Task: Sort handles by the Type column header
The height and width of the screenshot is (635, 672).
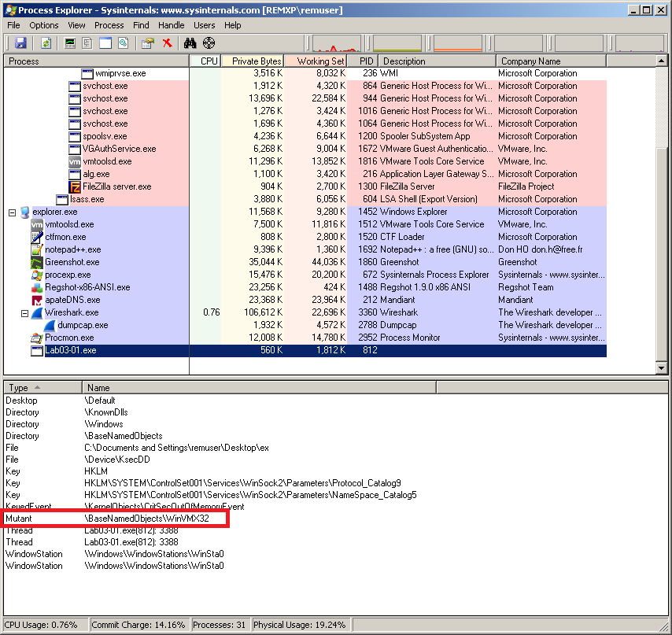Action: [42, 388]
